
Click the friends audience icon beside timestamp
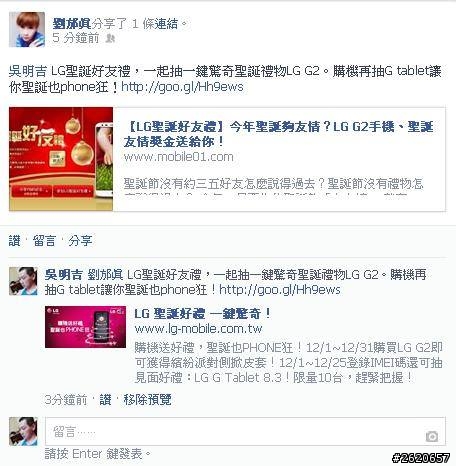tap(110, 39)
